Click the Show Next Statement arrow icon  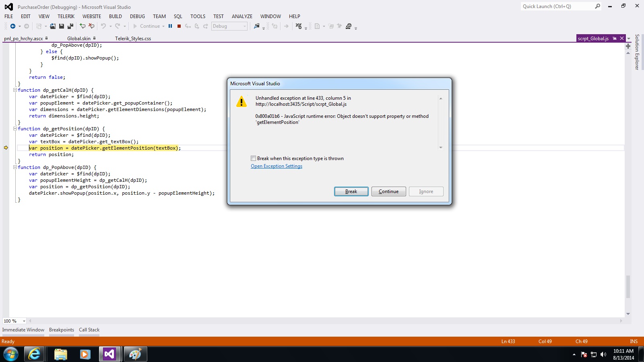[286, 26]
